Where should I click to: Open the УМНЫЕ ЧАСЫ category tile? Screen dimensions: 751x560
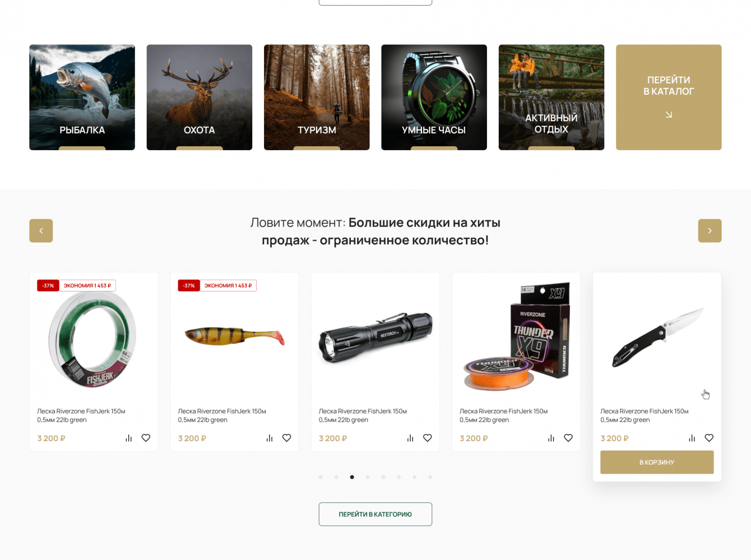coord(434,97)
